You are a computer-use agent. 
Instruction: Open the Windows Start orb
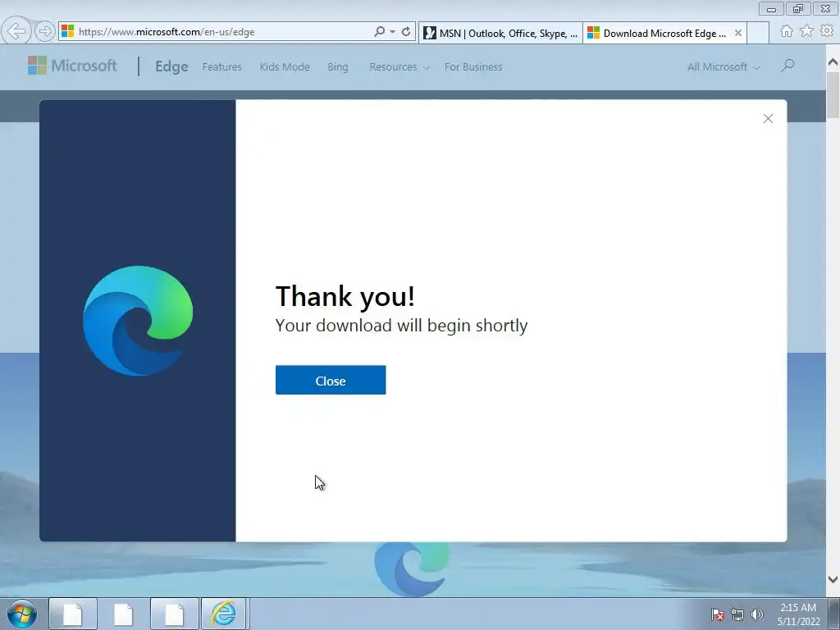tap(22, 614)
